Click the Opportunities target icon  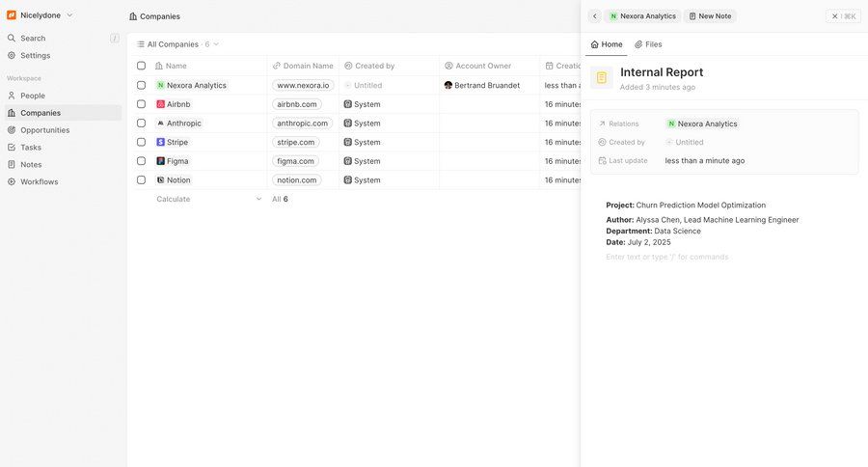point(12,129)
